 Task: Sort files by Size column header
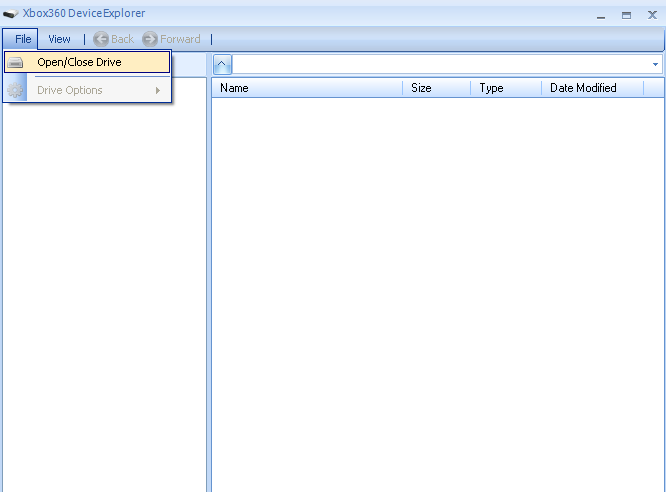[436, 88]
